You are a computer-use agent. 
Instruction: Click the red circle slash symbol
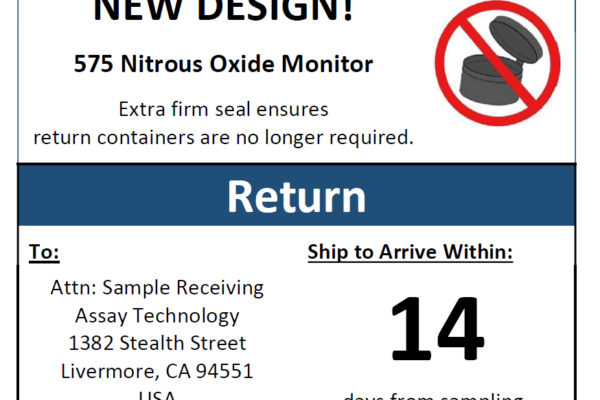coord(497,63)
